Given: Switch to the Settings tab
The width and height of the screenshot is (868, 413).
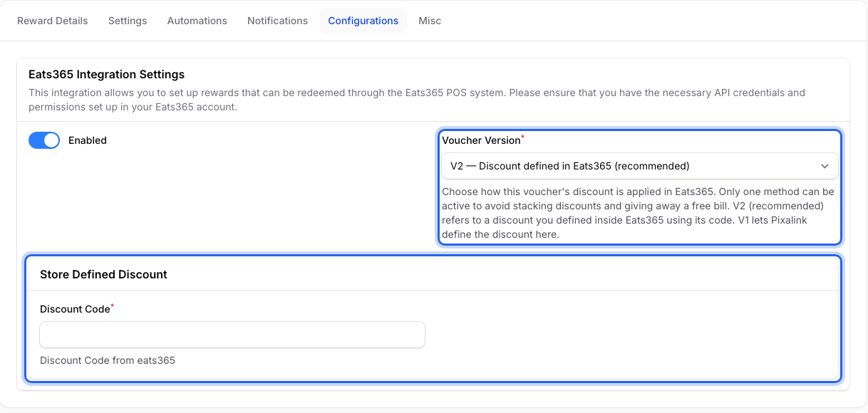Looking at the screenshot, I should (128, 21).
